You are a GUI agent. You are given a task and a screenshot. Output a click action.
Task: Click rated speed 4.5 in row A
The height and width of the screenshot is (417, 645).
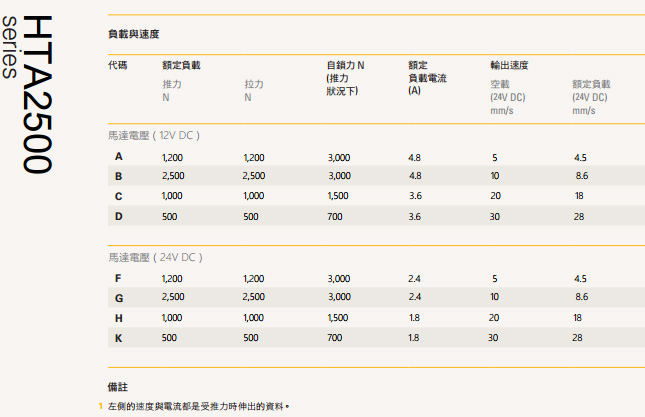[x=580, y=158]
